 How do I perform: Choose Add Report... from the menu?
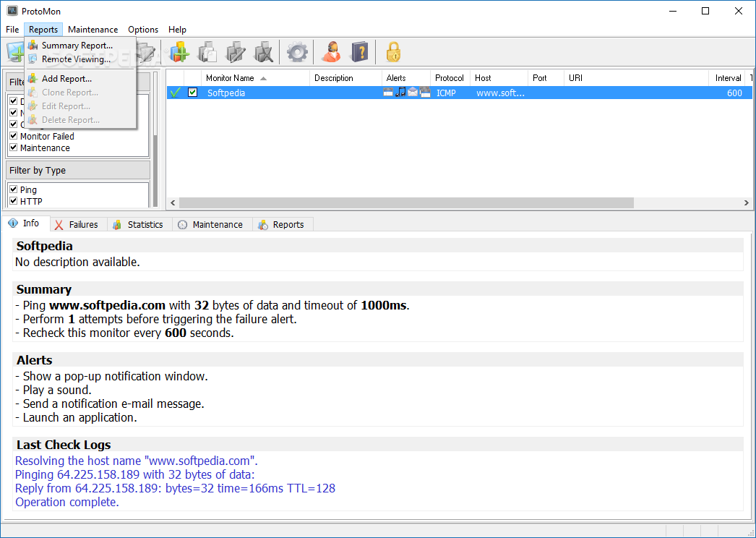tap(80, 79)
